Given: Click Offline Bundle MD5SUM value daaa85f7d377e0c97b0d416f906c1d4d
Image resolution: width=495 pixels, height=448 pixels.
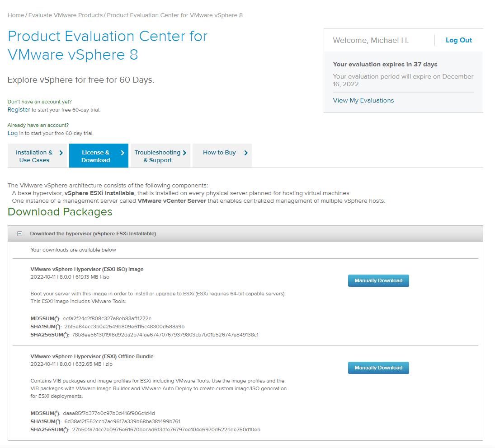Looking at the screenshot, I should tap(109, 413).
